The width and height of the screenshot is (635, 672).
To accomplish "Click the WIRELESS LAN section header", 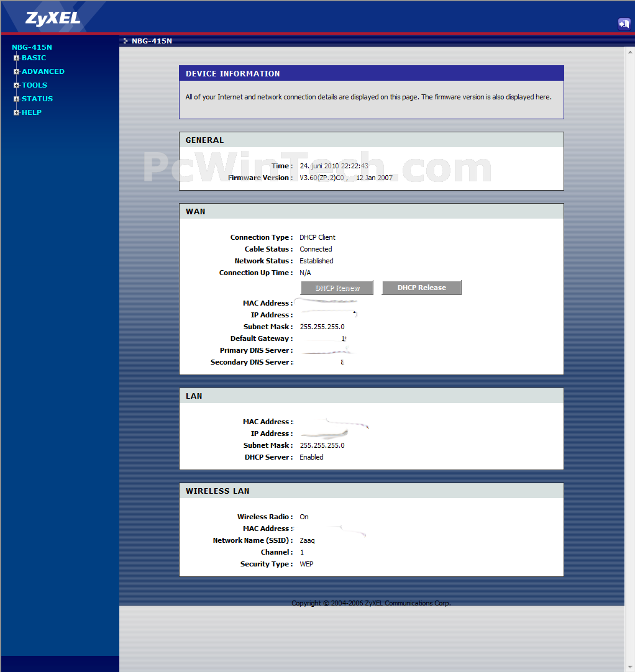I will pos(372,491).
